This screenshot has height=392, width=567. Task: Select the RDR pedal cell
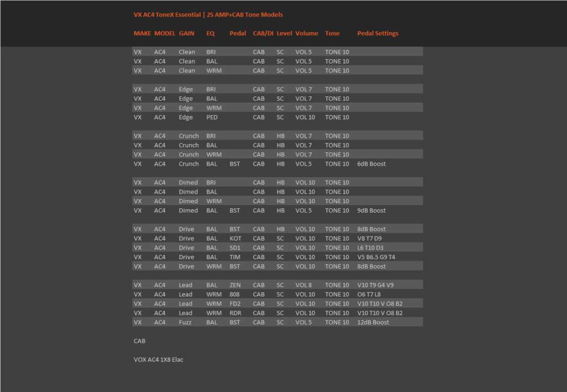coord(235,313)
